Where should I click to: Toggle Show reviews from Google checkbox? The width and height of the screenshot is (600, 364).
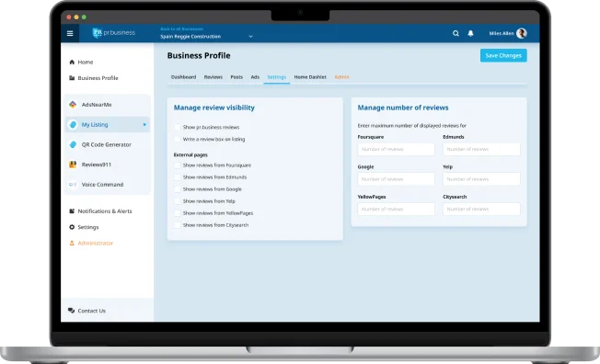pyautogui.click(x=178, y=189)
